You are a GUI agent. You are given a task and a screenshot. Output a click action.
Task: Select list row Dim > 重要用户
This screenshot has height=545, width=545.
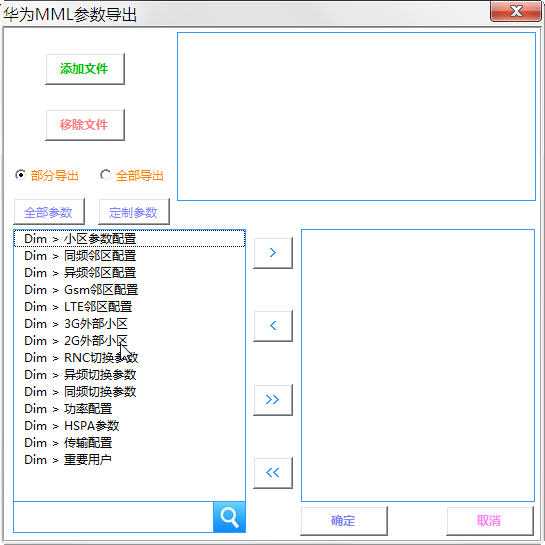129,460
